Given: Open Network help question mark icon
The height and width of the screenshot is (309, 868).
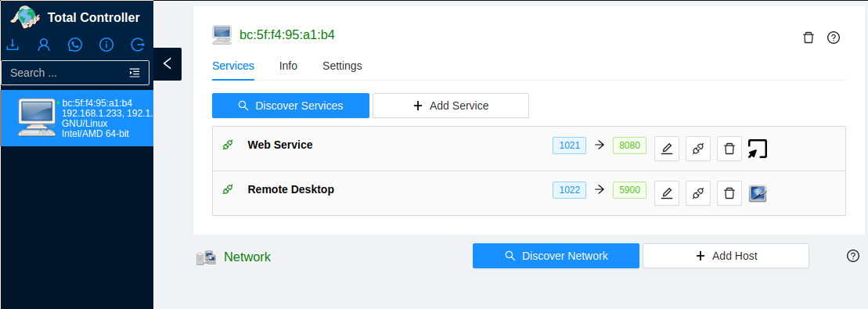Looking at the screenshot, I should click(853, 256).
